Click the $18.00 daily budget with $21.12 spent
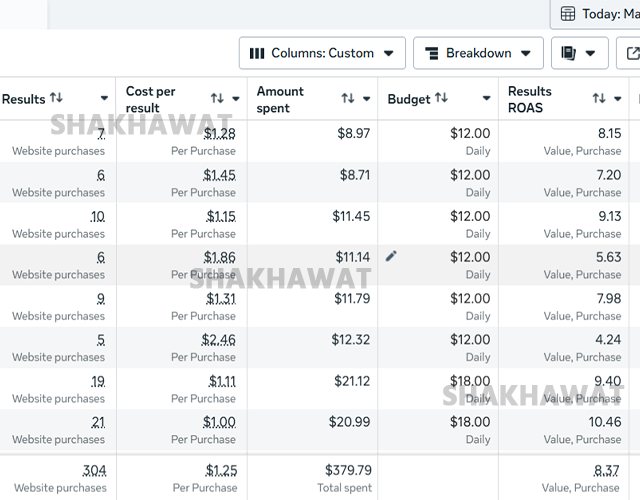 (x=468, y=381)
